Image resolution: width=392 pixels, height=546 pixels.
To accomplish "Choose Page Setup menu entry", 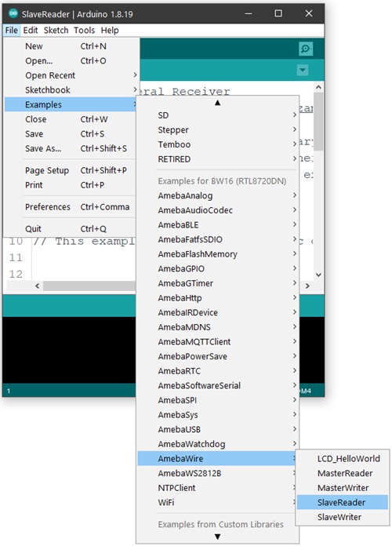I will pyautogui.click(x=71, y=170).
